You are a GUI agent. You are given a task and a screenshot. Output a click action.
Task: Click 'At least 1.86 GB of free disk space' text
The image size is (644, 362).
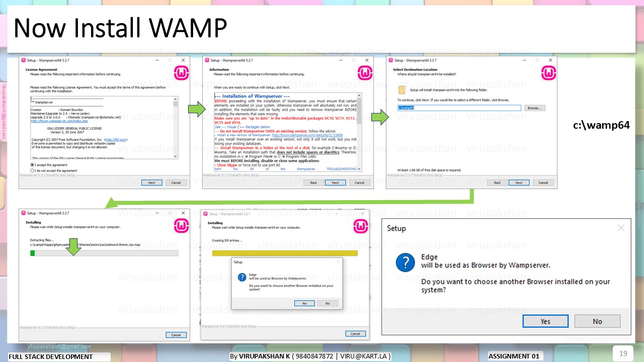click(429, 170)
